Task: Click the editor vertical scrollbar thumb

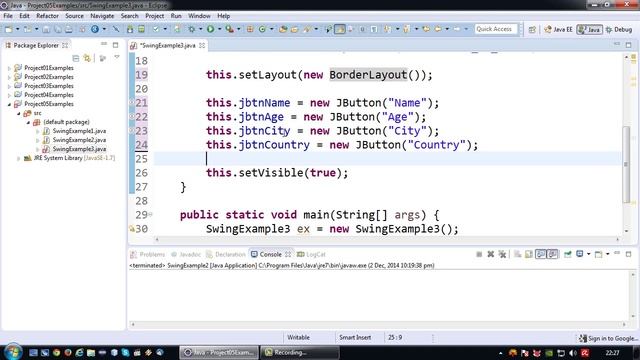Action: click(x=627, y=164)
